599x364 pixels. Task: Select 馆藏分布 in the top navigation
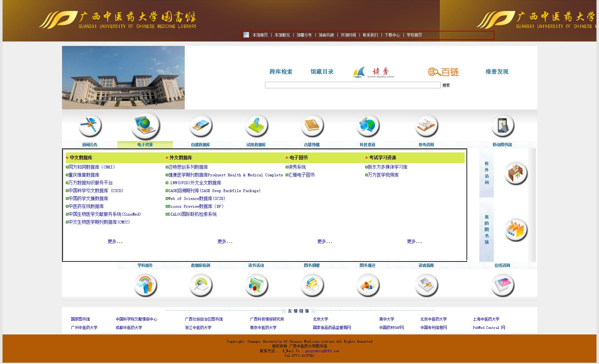click(x=304, y=35)
